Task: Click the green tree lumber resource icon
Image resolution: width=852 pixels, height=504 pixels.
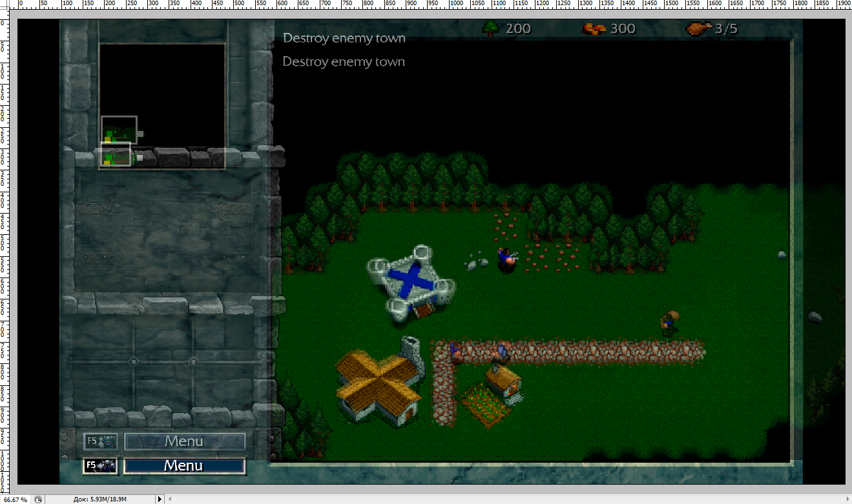Action: click(491, 28)
